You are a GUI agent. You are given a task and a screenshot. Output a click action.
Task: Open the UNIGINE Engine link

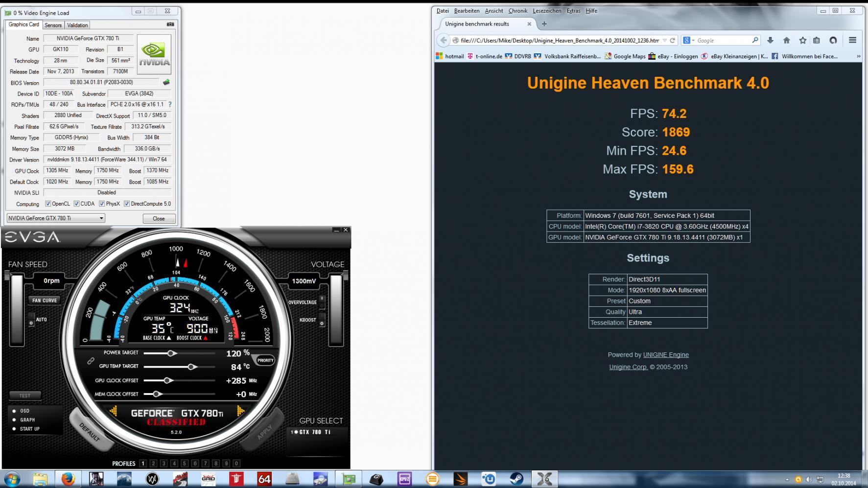pyautogui.click(x=666, y=355)
